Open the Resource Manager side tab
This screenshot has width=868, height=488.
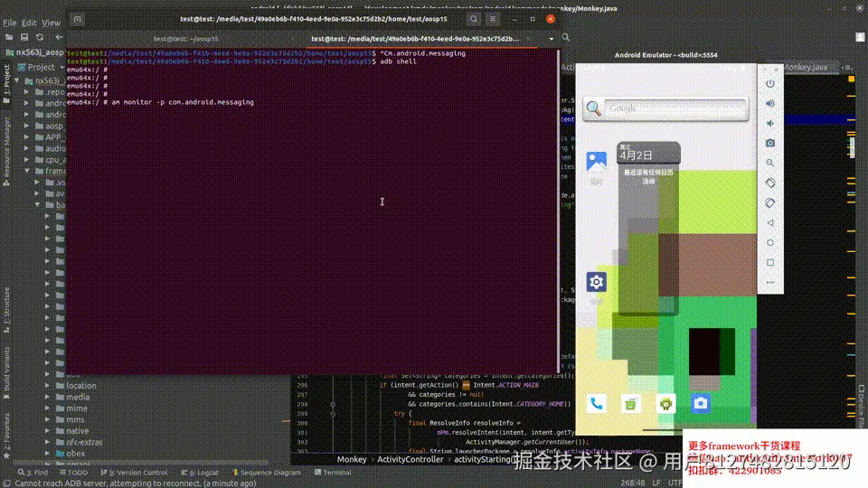6,151
